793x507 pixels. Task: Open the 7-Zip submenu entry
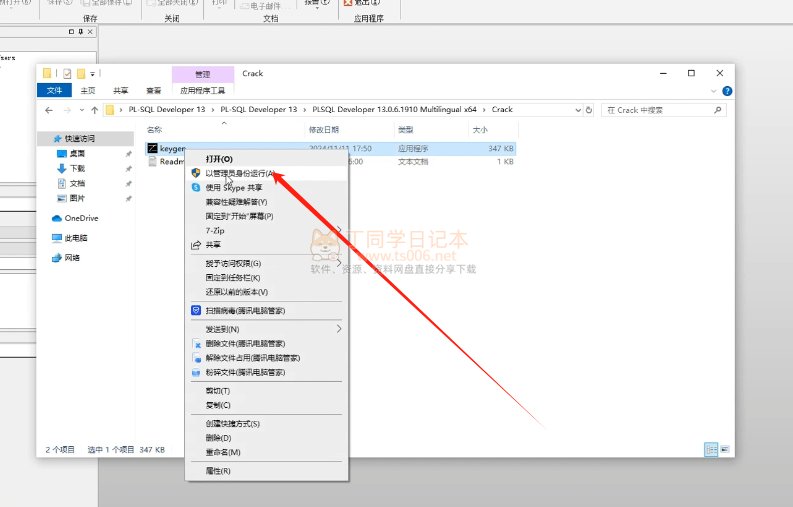pyautogui.click(x=267, y=230)
